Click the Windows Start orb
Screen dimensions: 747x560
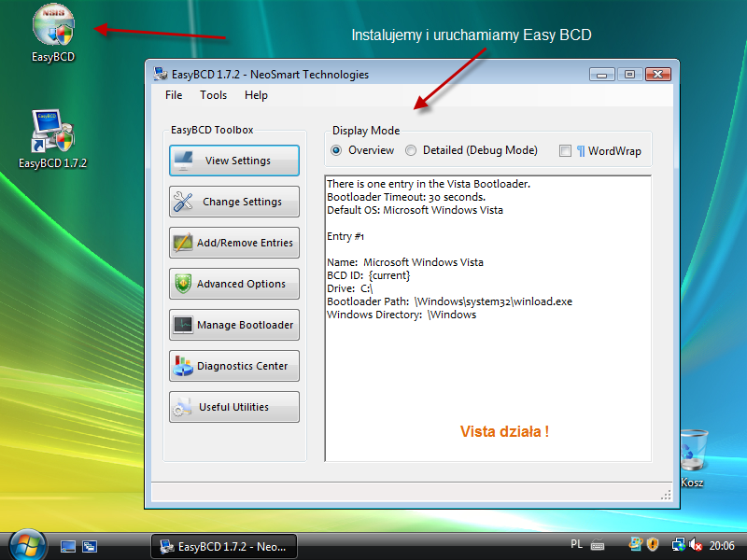27,546
